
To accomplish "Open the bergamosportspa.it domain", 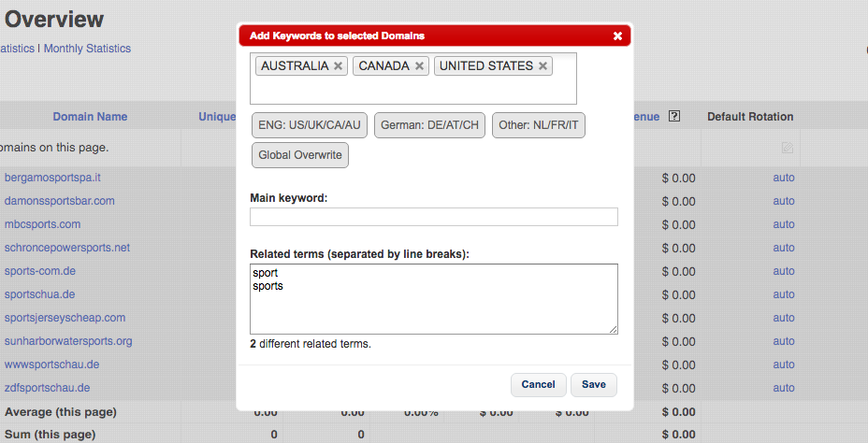I will point(52,178).
